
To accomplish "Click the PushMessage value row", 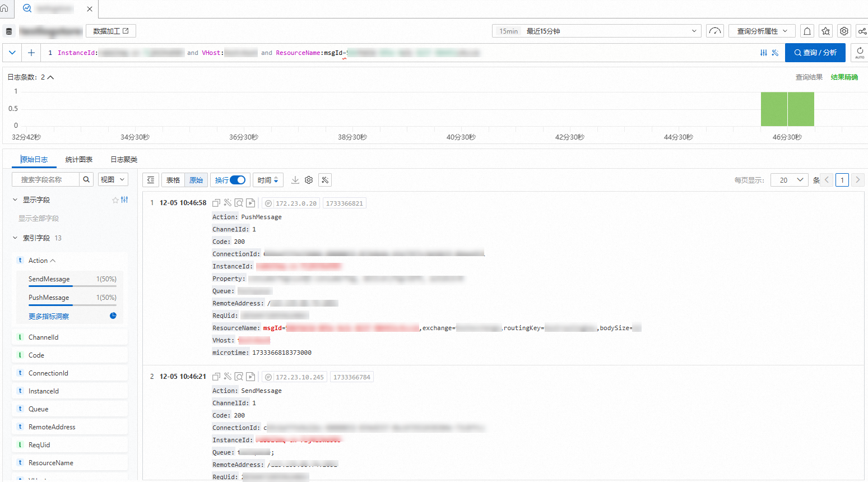I will click(72, 298).
